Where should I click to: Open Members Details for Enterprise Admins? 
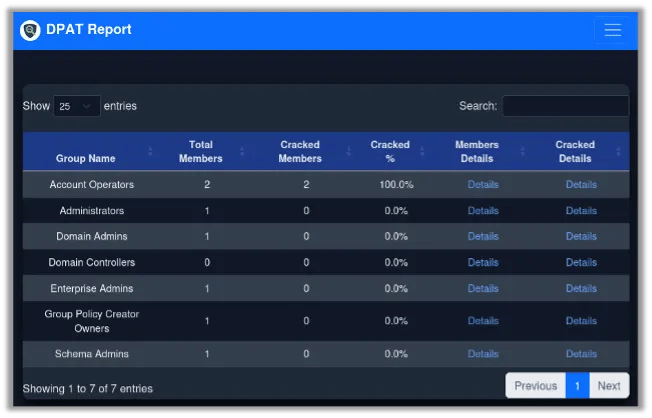coord(483,288)
